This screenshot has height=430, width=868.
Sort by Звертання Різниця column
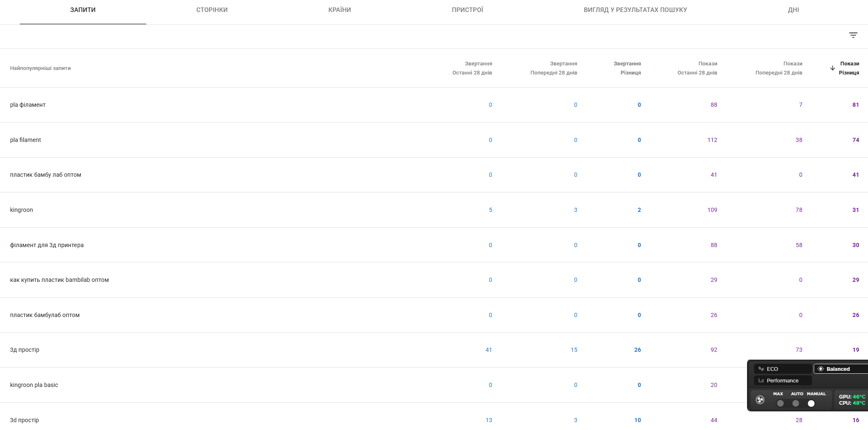point(627,68)
